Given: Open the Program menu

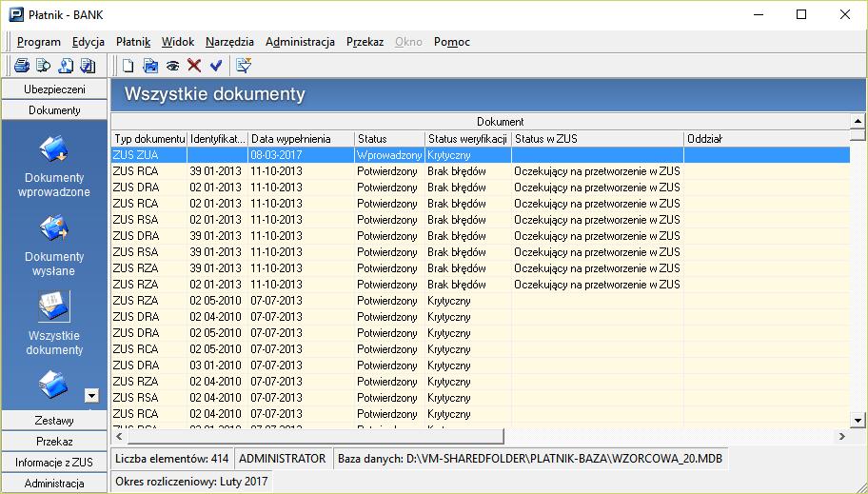Looking at the screenshot, I should click(39, 42).
